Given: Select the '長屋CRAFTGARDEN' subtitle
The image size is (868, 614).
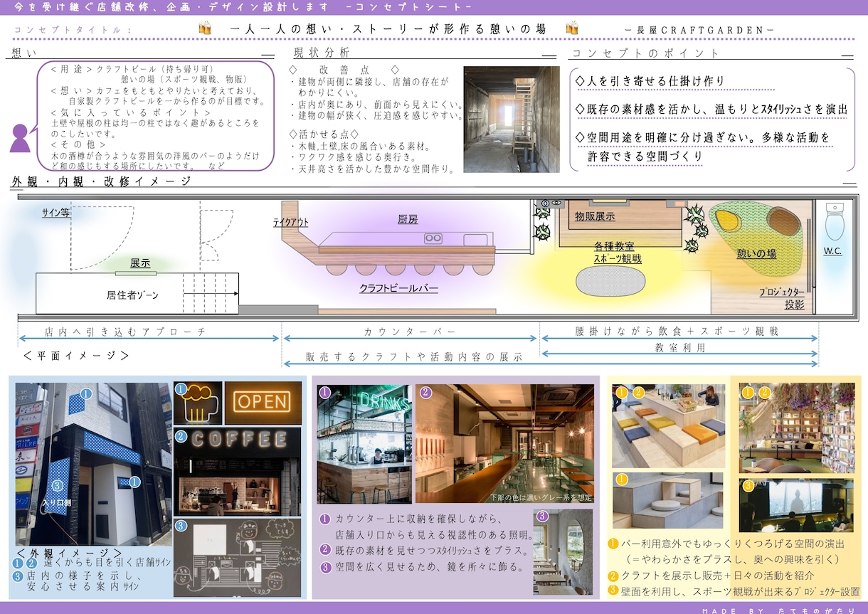Looking at the screenshot, I should [x=699, y=30].
